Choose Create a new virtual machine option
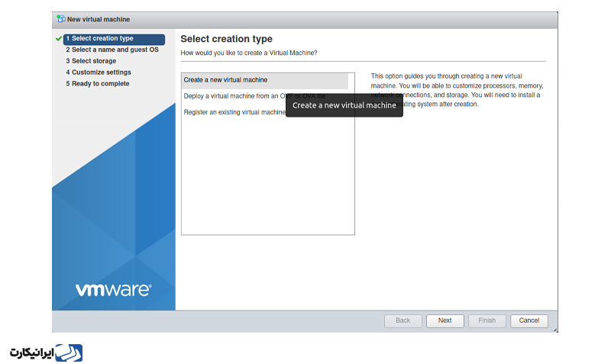This screenshot has height=364, width=611. pos(265,80)
